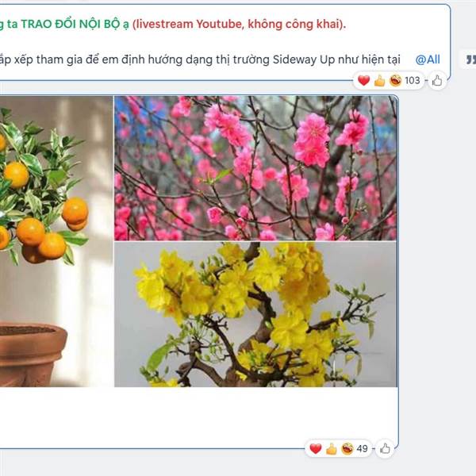This screenshot has width=476, height=476.
Task: Click heart reaction on the photo message
Action: click(316, 448)
